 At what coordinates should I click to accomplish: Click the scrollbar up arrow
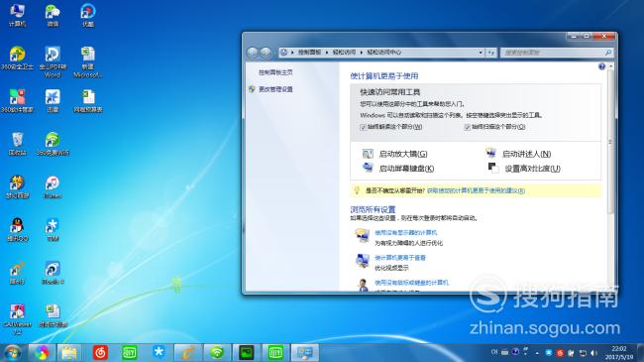coord(610,66)
